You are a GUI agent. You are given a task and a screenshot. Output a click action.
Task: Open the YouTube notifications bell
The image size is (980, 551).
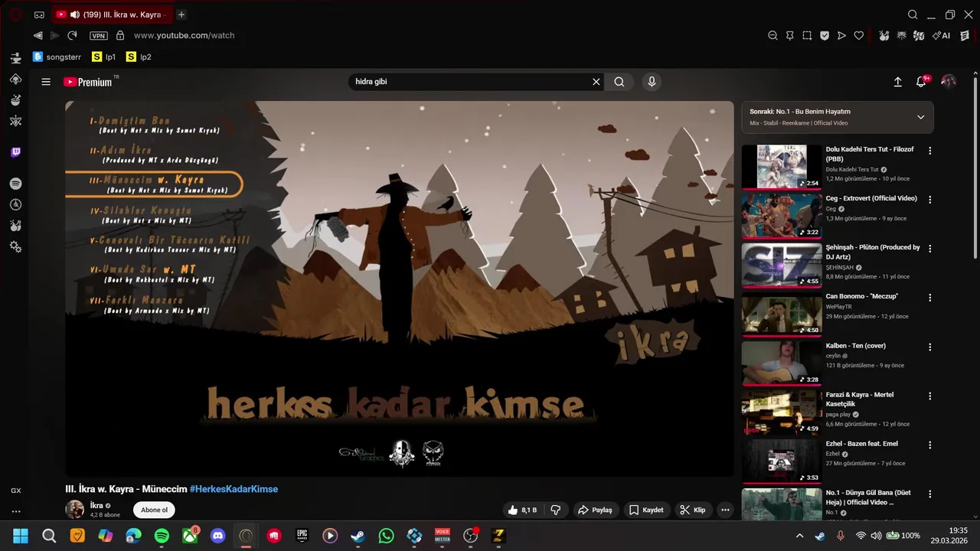pos(922,82)
